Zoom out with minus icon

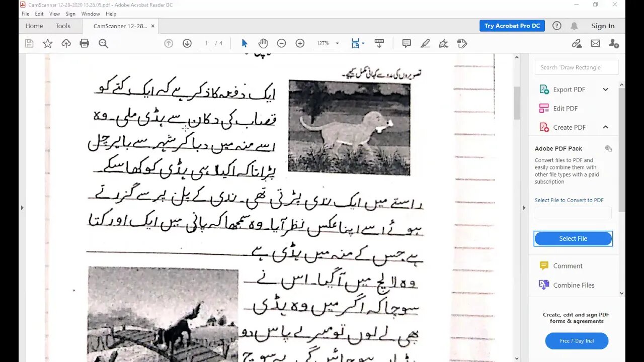click(281, 44)
